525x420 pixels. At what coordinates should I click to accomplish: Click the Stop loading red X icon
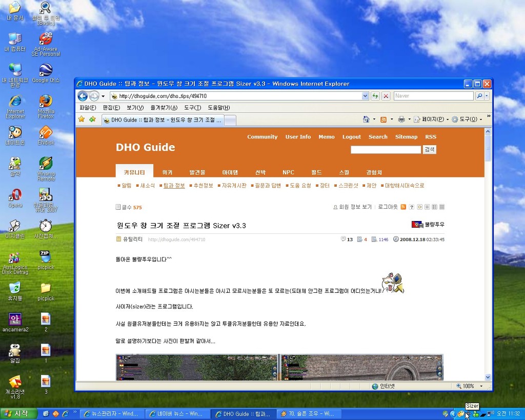click(386, 96)
